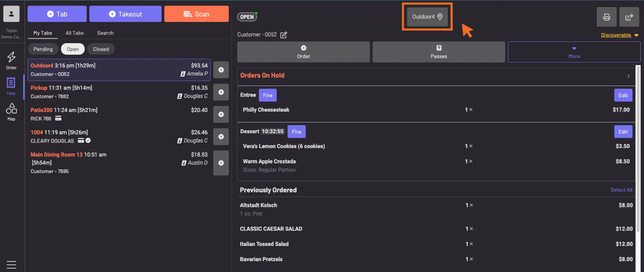Click the print receipt icon

606,17
